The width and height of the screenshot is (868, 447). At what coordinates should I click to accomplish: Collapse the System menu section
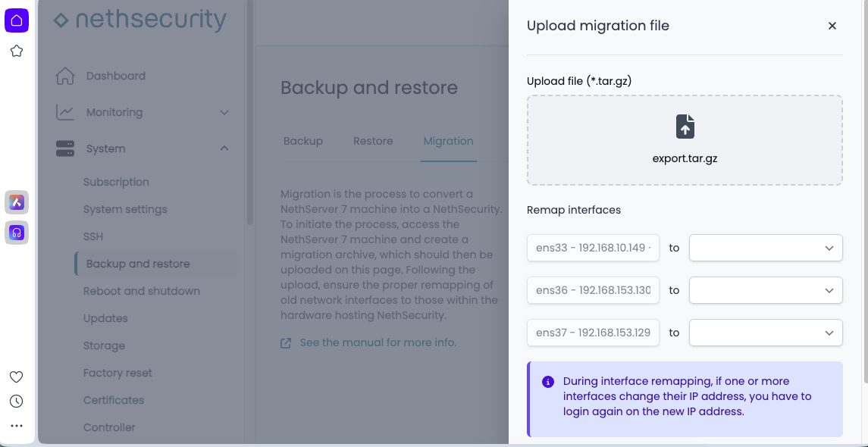click(x=224, y=148)
